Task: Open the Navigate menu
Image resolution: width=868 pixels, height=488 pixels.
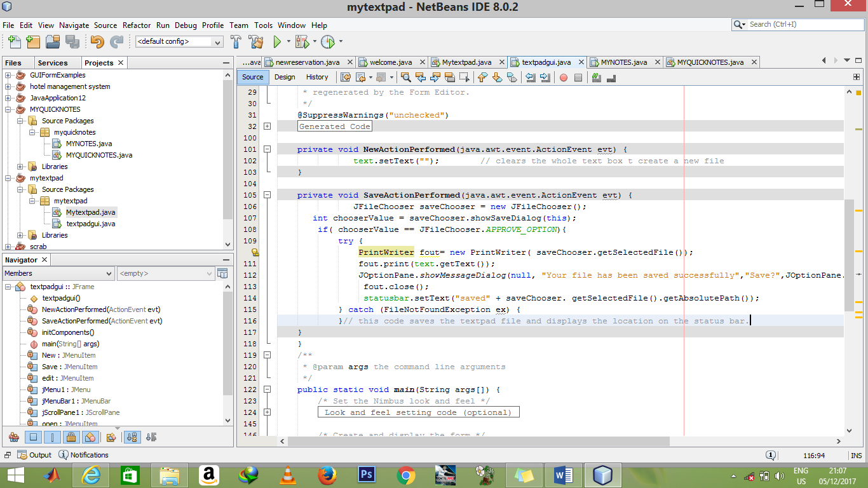Action: 74,25
